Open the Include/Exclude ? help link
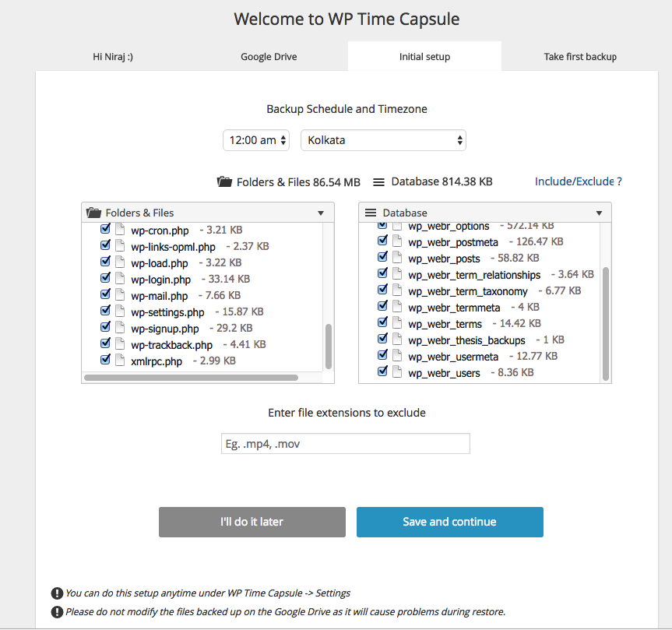The width and height of the screenshot is (672, 630). coord(578,181)
